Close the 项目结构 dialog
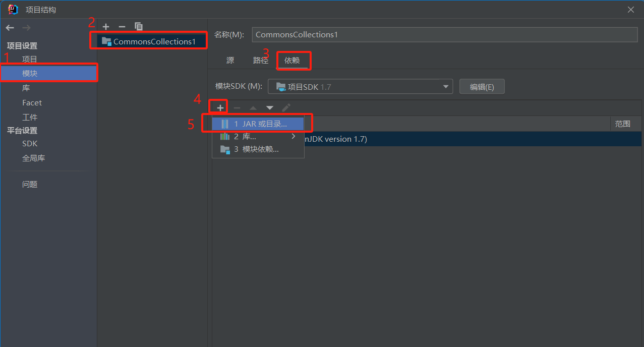This screenshot has width=644, height=347. coord(630,10)
